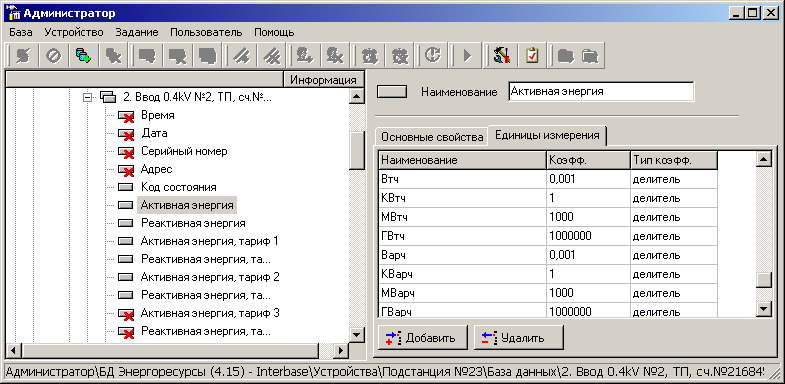Focus the Наименование text field
785x384 pixels.
pyautogui.click(x=601, y=92)
